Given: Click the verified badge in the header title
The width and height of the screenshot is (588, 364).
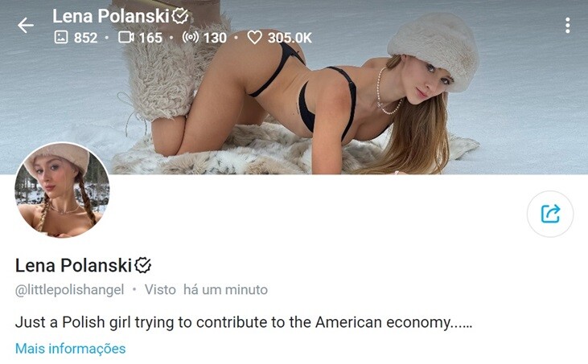Looking at the screenshot, I should click(180, 16).
